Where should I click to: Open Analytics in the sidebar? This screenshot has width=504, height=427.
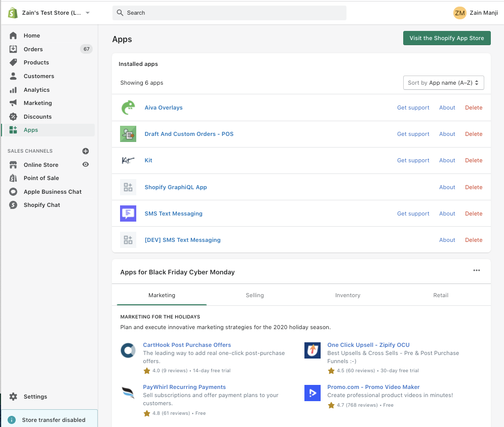point(36,90)
